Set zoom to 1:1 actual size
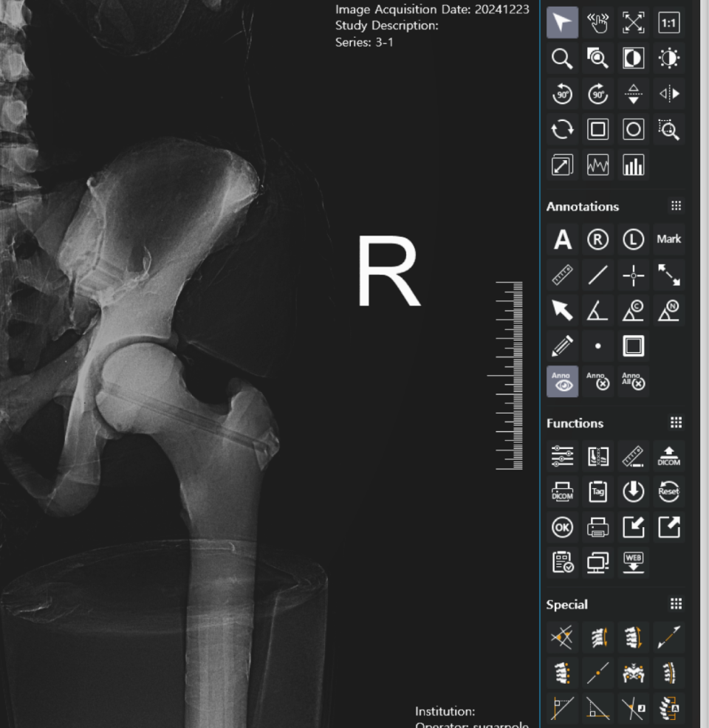The image size is (709, 728). click(x=669, y=23)
